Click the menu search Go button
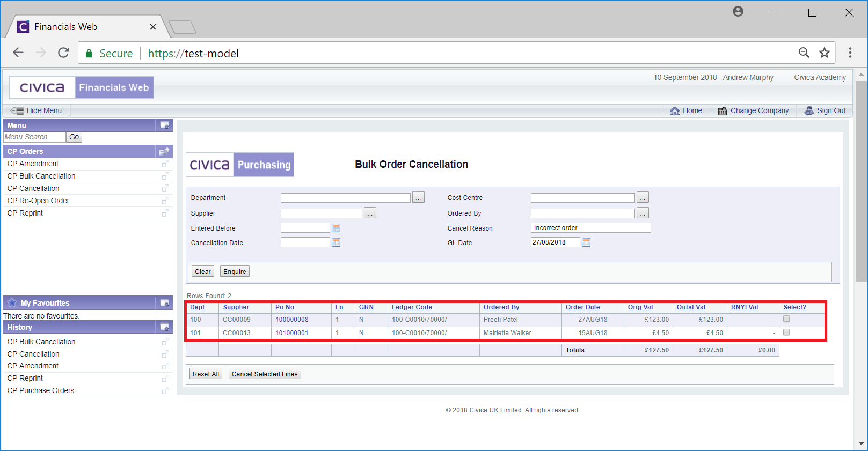The image size is (868, 451). coord(74,137)
